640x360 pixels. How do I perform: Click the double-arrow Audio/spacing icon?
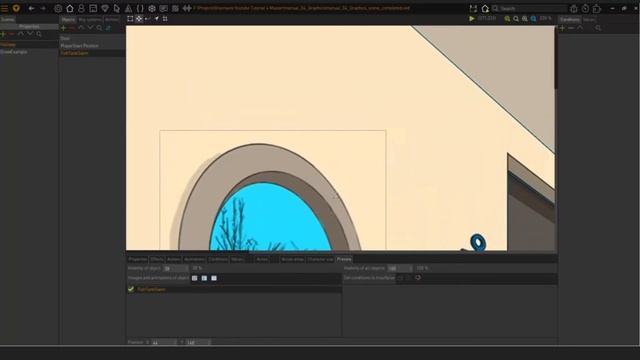(x=187, y=8)
